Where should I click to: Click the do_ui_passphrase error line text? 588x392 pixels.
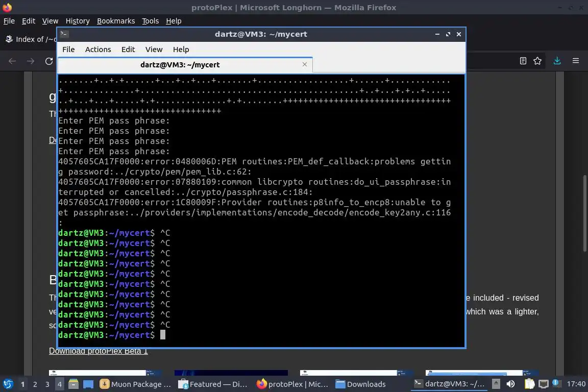(254, 187)
